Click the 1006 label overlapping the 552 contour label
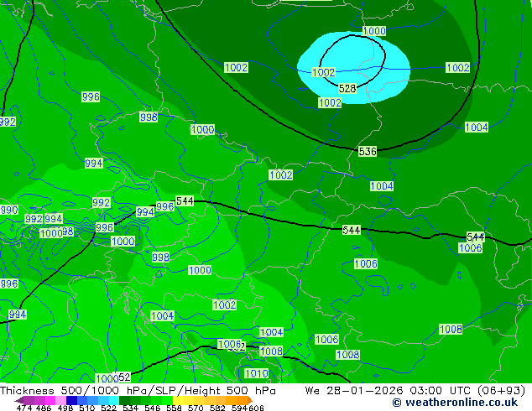This screenshot has width=532, height=411. point(229,344)
